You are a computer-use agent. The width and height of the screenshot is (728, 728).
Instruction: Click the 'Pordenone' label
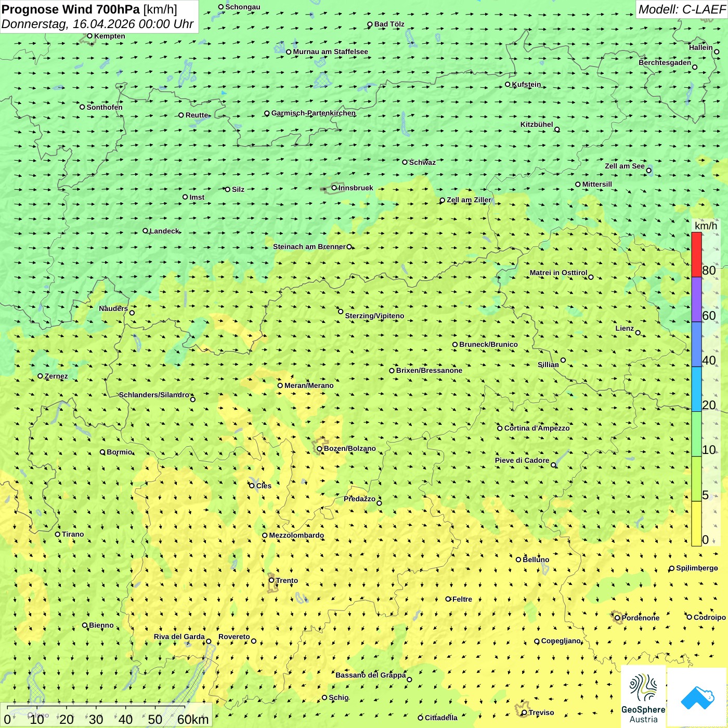tap(641, 618)
